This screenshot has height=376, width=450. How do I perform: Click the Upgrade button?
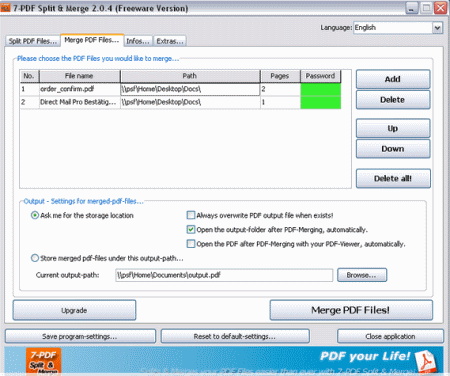pos(74,310)
